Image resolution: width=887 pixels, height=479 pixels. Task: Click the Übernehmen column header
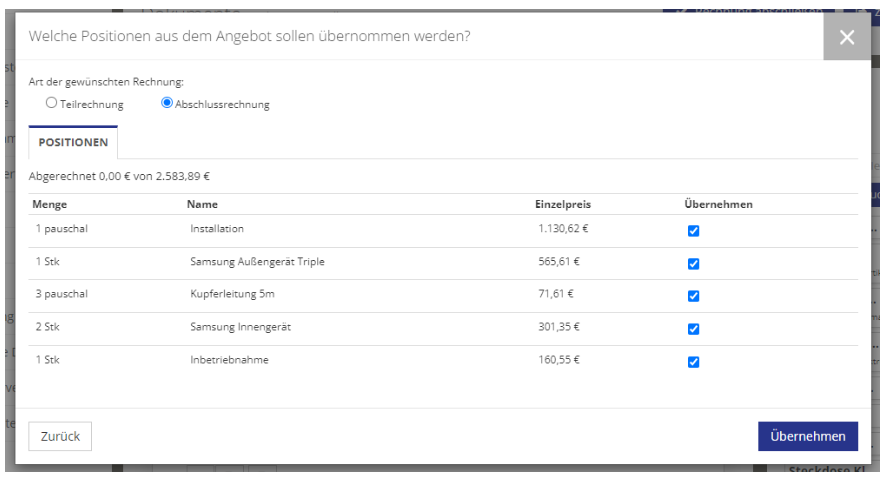(718, 204)
